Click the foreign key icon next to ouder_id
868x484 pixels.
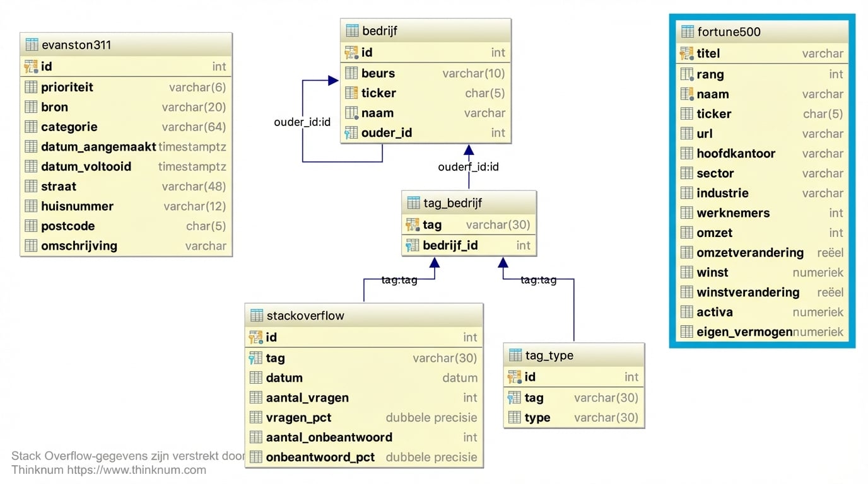pyautogui.click(x=351, y=133)
